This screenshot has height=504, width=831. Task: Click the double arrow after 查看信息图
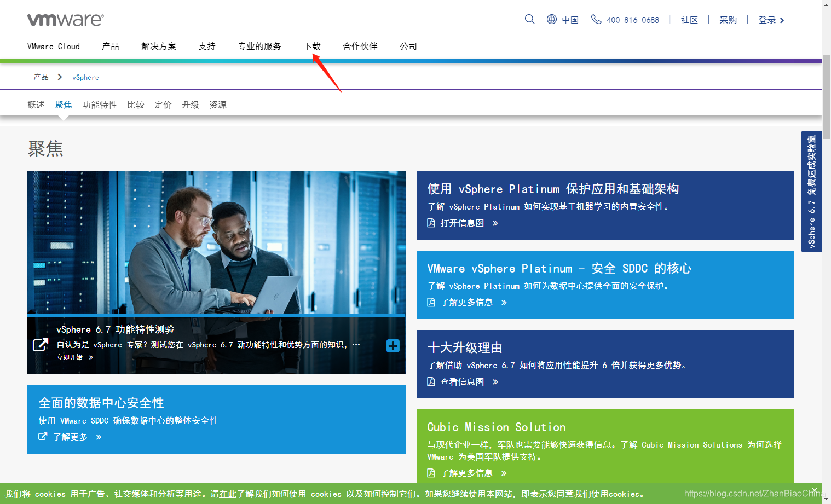495,382
